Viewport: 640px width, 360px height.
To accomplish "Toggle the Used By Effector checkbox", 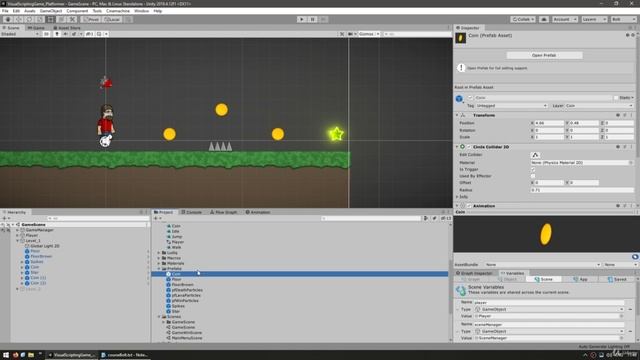I will (533, 176).
